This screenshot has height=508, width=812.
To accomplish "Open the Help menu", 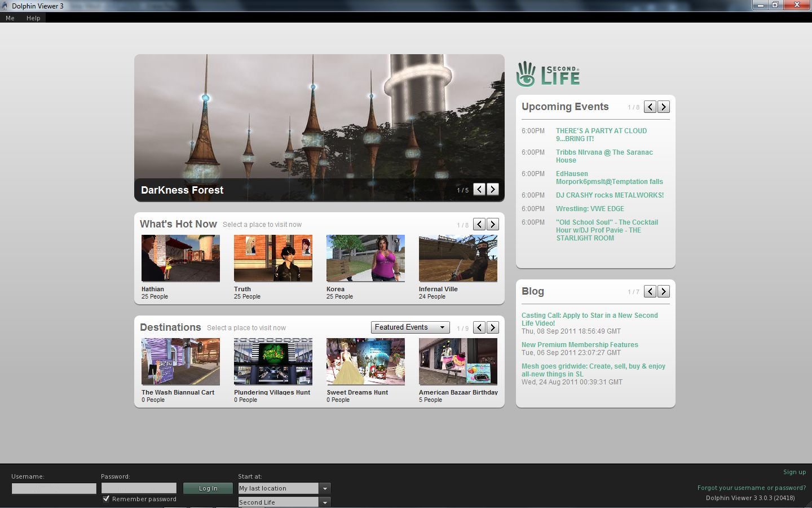I will coord(33,18).
